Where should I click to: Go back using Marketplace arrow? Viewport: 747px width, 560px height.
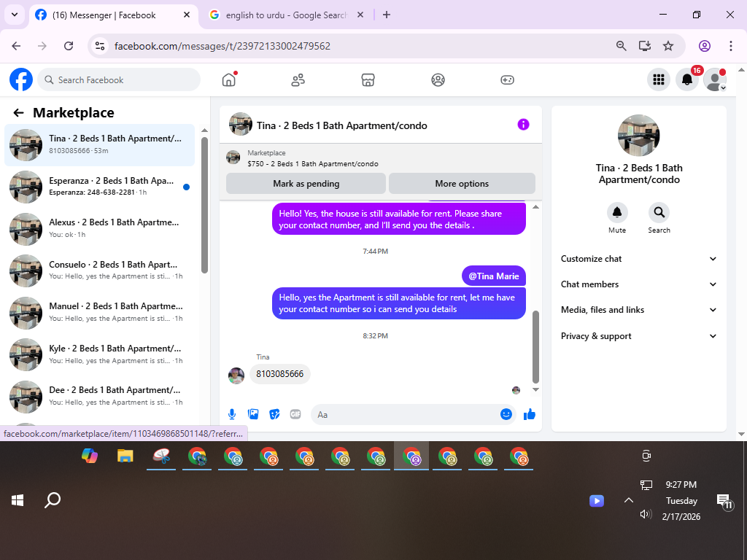pos(18,113)
